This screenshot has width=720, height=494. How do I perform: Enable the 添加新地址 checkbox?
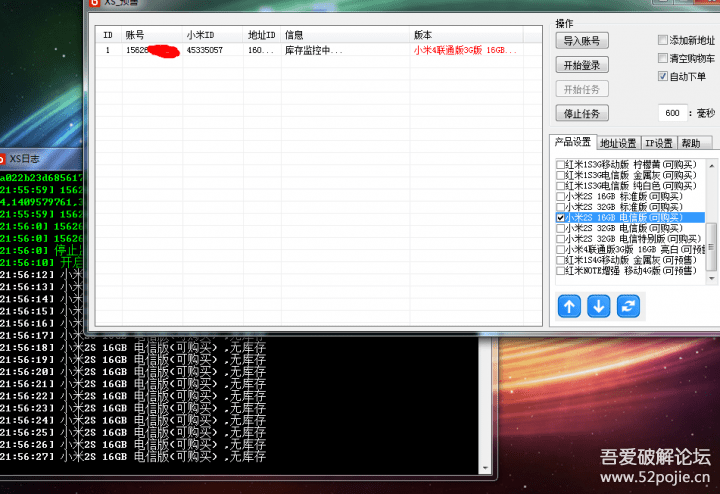tap(663, 40)
